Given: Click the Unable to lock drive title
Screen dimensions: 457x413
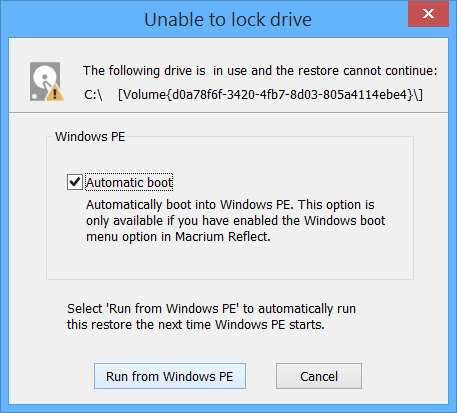Looking at the screenshot, I should (228, 19).
